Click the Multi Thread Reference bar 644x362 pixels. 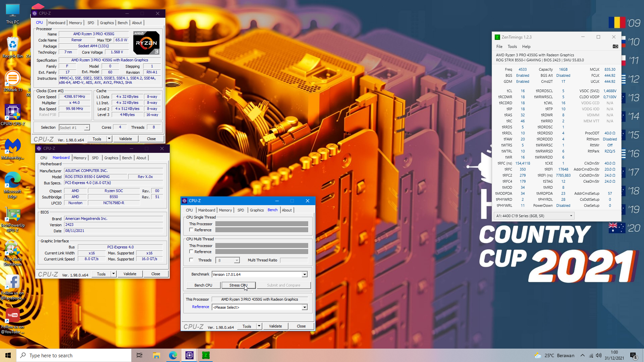pyautogui.click(x=262, y=252)
